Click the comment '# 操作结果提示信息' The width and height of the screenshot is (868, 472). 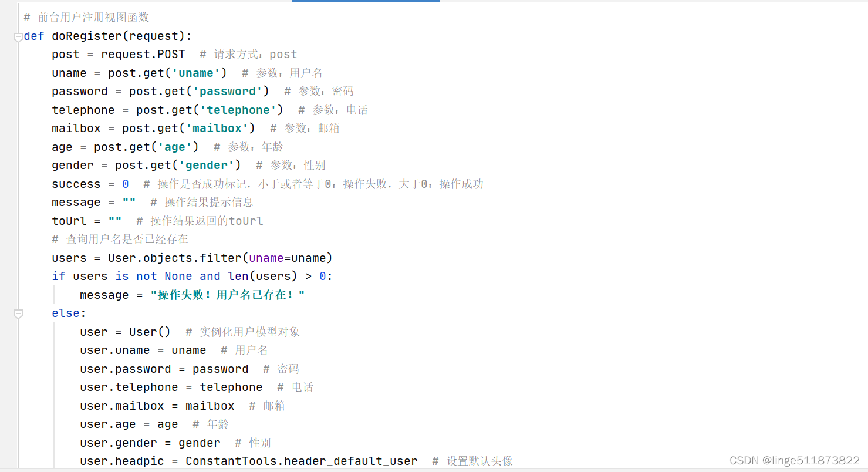[202, 202]
